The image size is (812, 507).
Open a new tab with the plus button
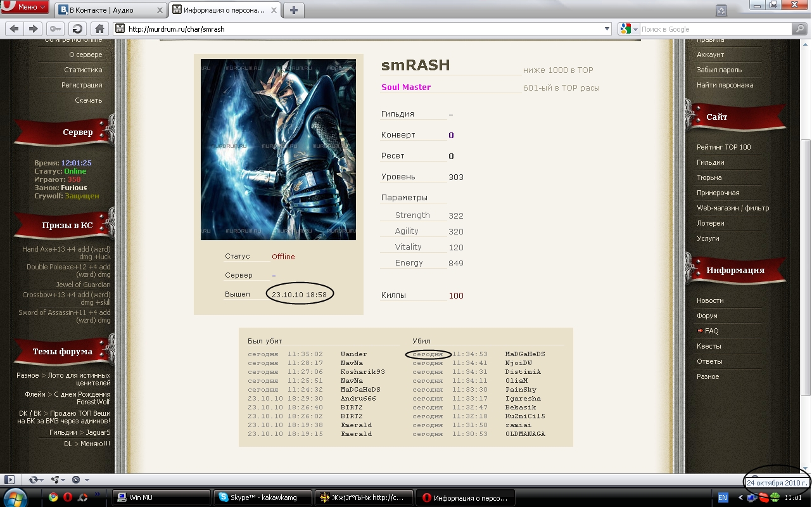click(293, 10)
